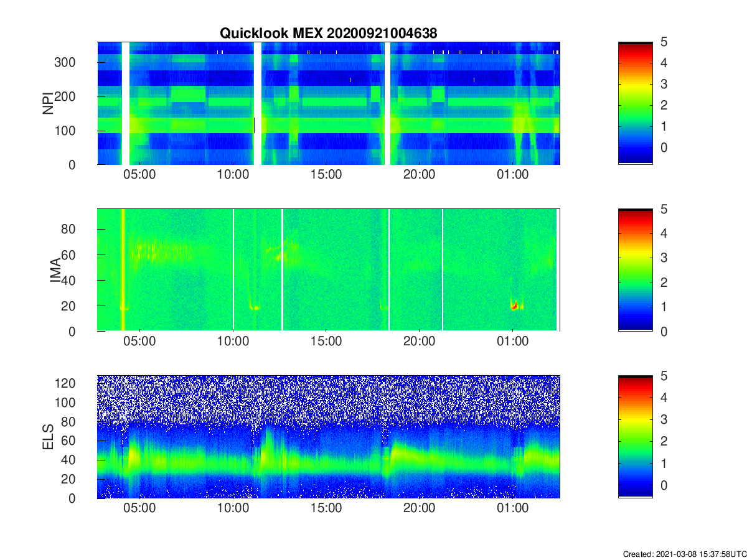Screen dimensions: 747x560
Task: Click '15:00' tick under NPI plot
Action: tap(326, 175)
